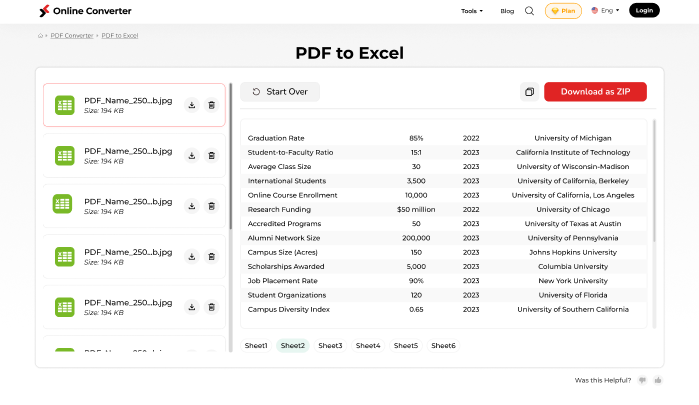Open the Blog link
Image resolution: width=699 pixels, height=405 pixels.
click(x=507, y=11)
